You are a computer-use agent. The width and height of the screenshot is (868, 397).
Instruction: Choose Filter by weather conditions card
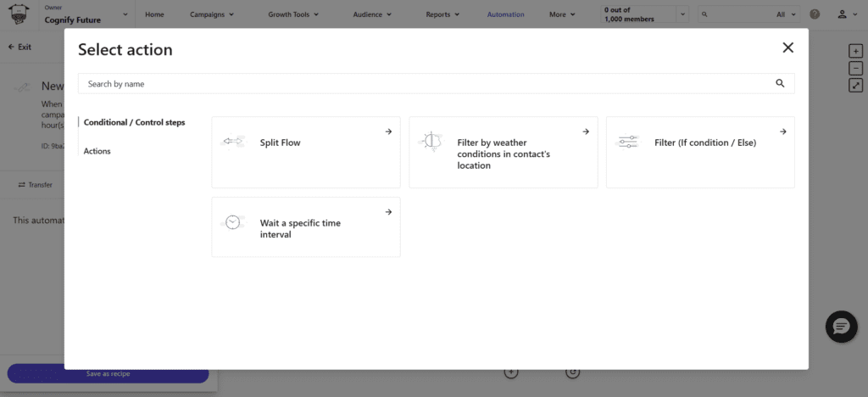pos(504,152)
